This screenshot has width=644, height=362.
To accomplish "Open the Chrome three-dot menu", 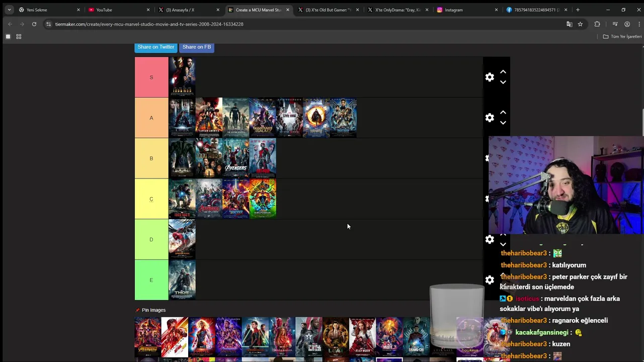I will pyautogui.click(x=639, y=24).
